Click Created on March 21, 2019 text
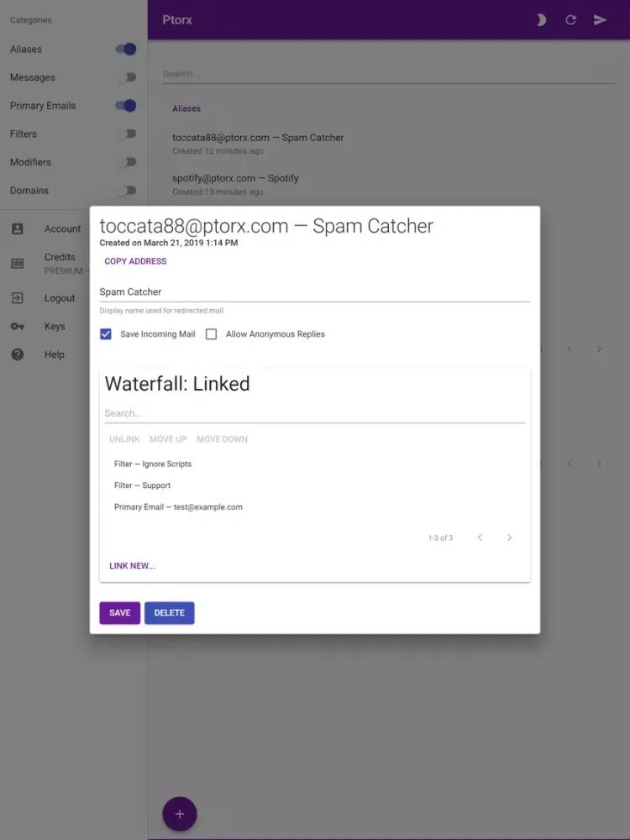This screenshot has width=630, height=840. (x=169, y=243)
